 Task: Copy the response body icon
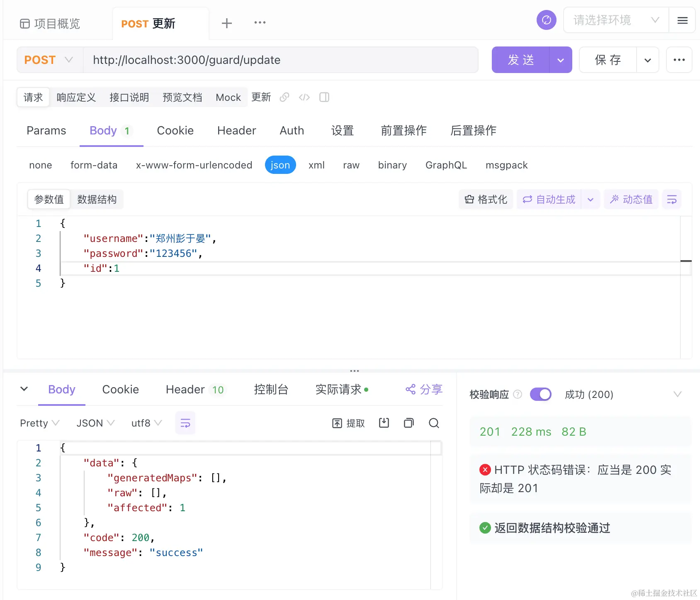(409, 423)
